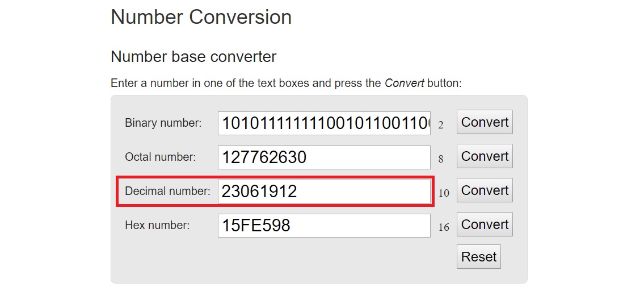
Task: Click the "Hex number:" label
Action: coord(157,225)
